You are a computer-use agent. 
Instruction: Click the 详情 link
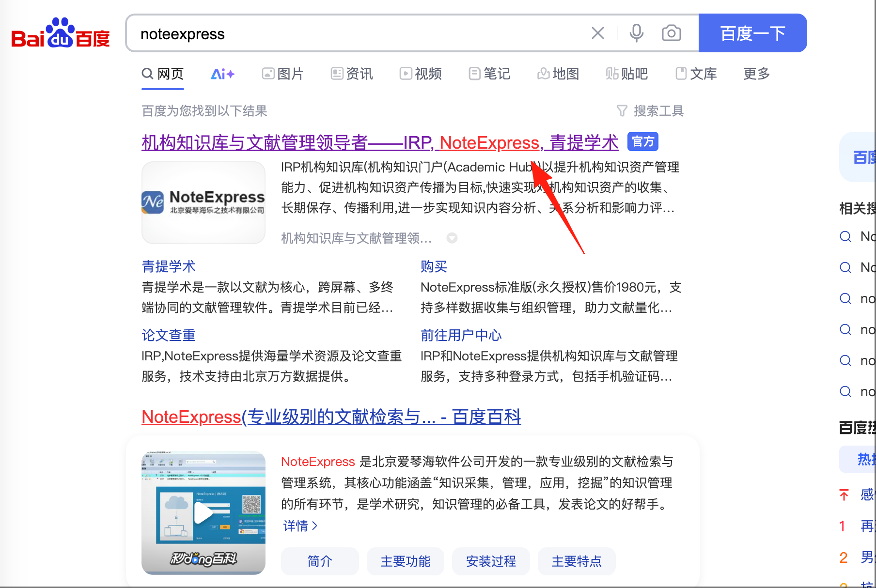pyautogui.click(x=300, y=526)
